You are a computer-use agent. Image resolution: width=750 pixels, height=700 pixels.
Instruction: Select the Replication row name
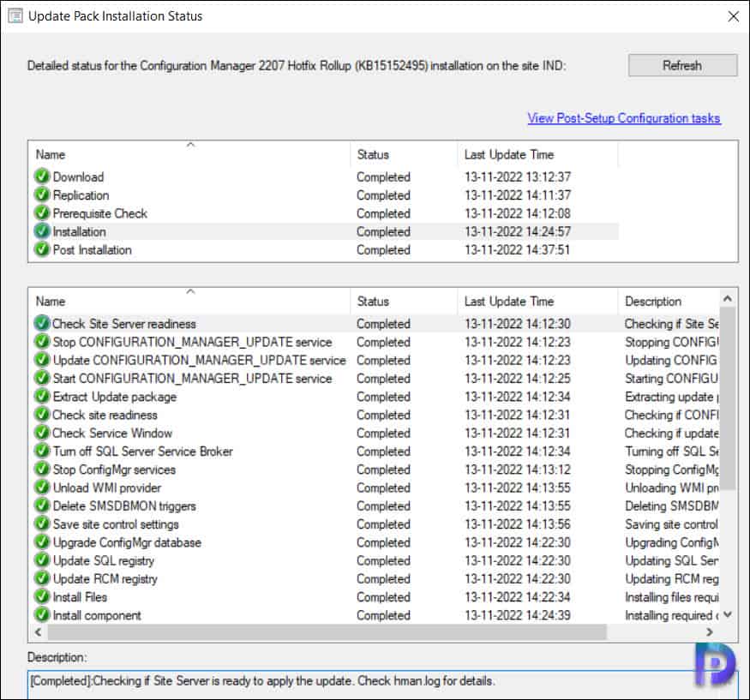coord(81,195)
